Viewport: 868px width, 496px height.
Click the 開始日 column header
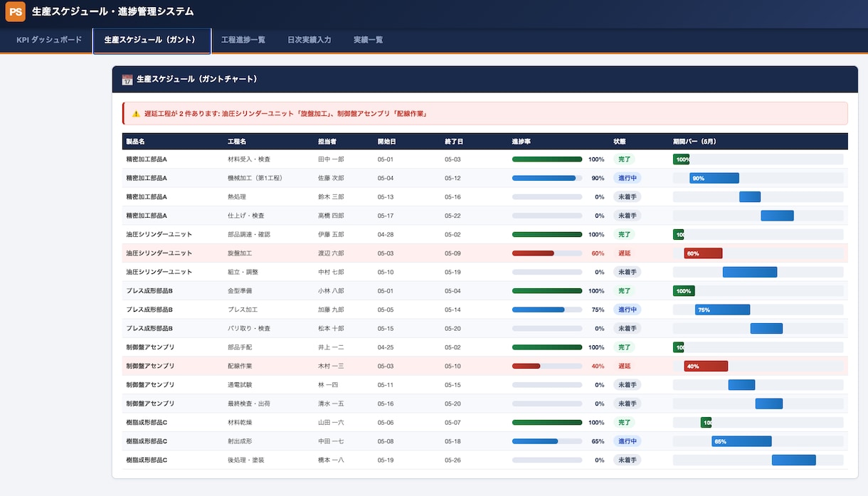387,142
